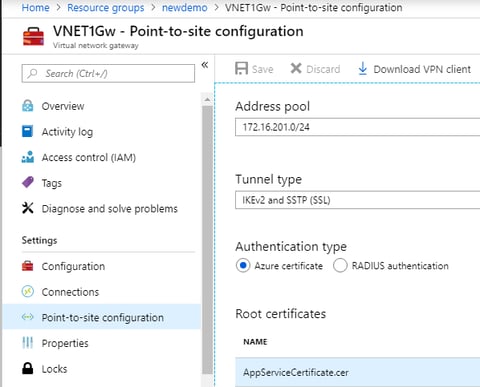Click sidebar scrollbar up arrow
480x387 pixels.
(207, 99)
